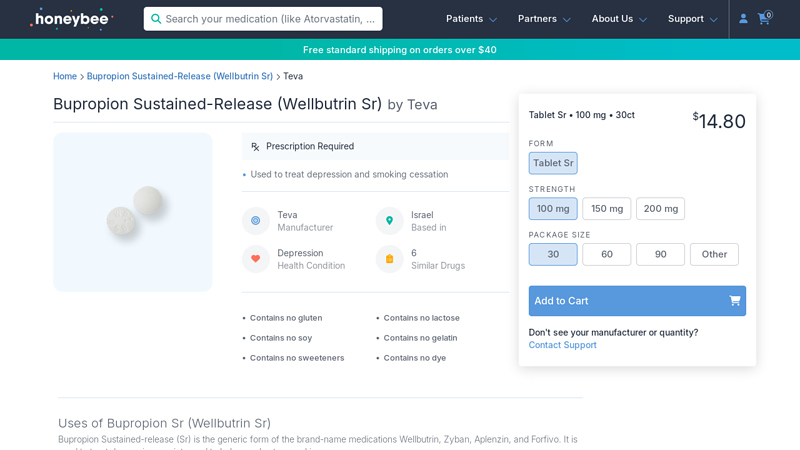Choose package size 60
Viewport: 800px width, 450px height.
(x=607, y=254)
